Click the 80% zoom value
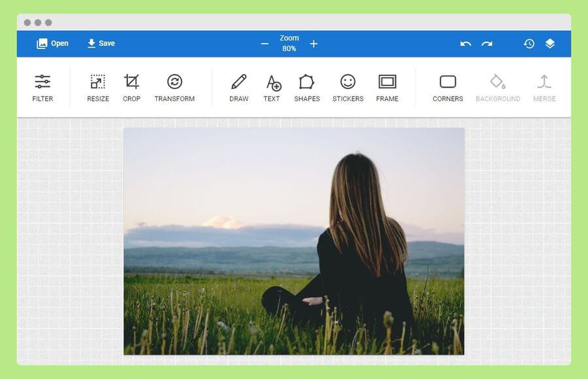 289,49
